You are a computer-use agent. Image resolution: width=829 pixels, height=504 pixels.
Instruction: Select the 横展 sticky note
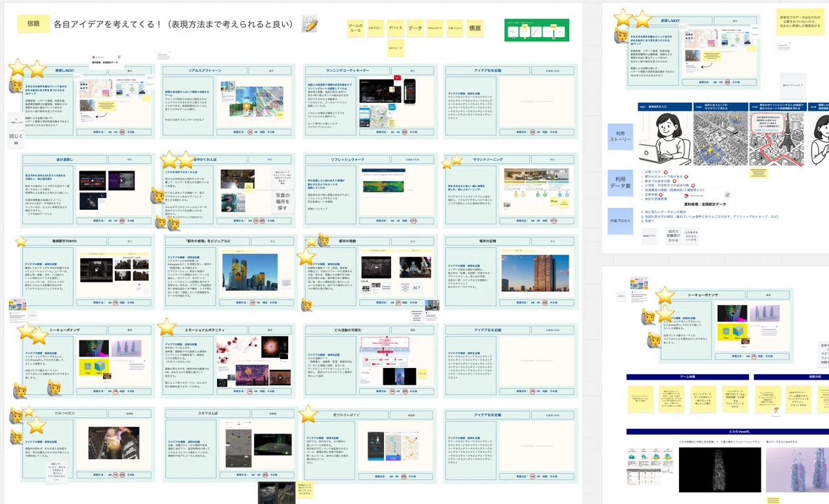pyautogui.click(x=475, y=29)
